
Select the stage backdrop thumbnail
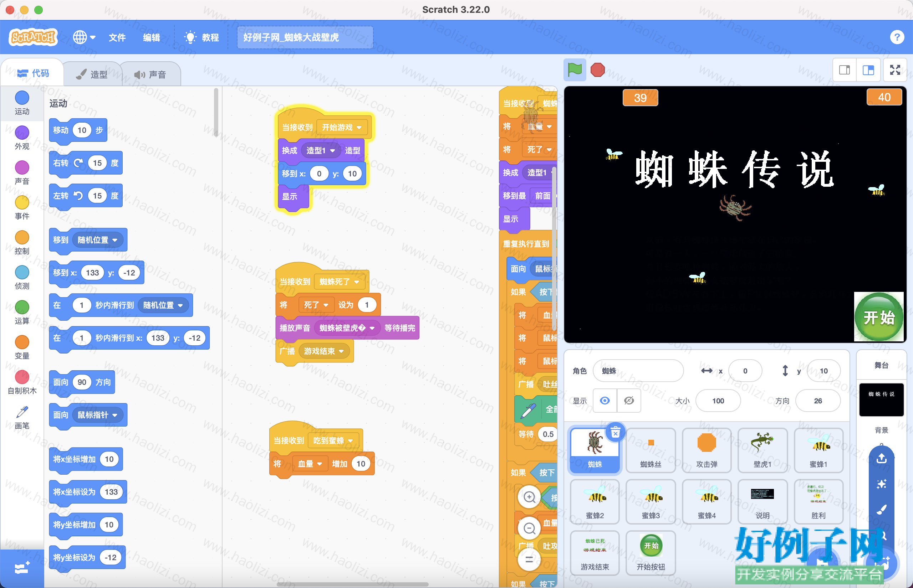(881, 399)
